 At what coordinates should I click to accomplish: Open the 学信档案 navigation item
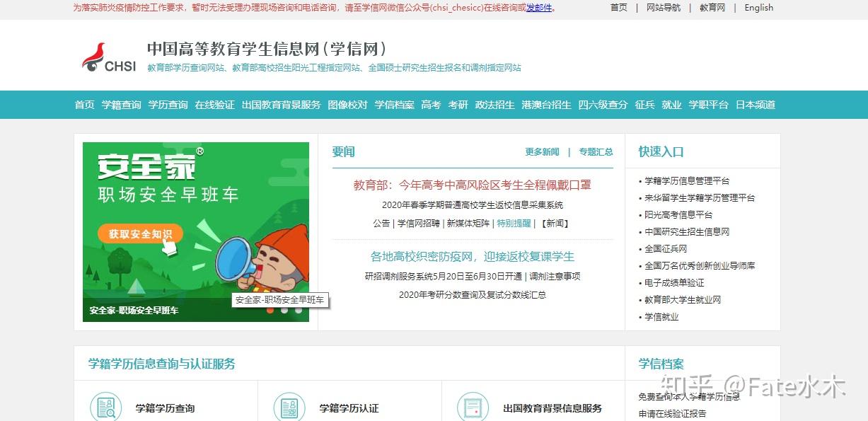[x=394, y=105]
